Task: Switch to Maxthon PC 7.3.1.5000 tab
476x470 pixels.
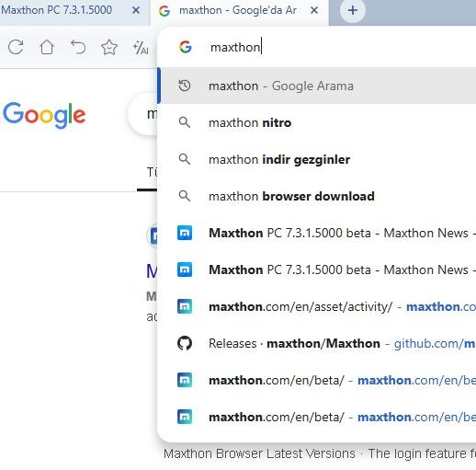Action: [x=62, y=10]
